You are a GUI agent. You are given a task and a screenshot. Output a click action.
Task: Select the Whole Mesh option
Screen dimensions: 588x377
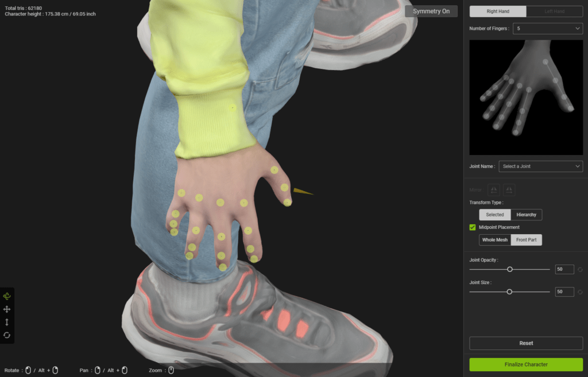pyautogui.click(x=494, y=240)
